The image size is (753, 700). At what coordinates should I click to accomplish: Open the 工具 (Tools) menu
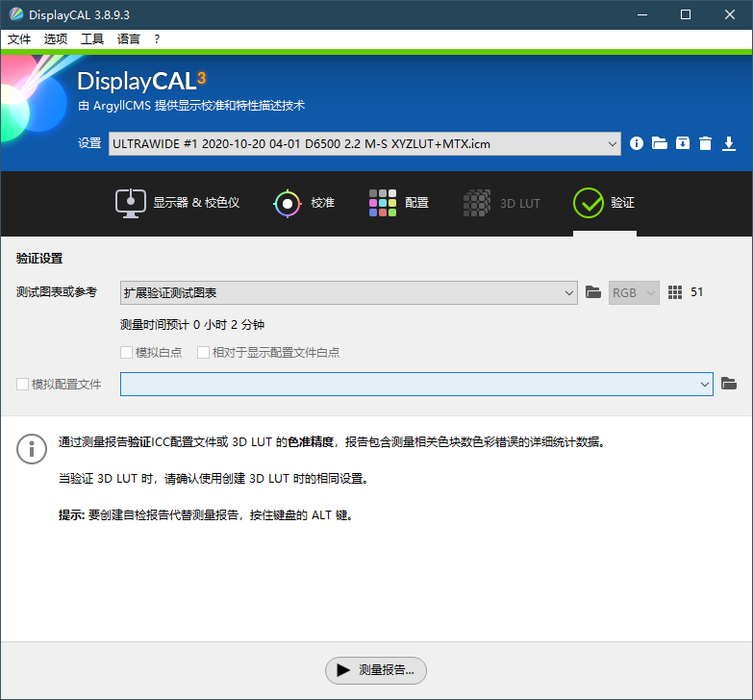click(92, 38)
